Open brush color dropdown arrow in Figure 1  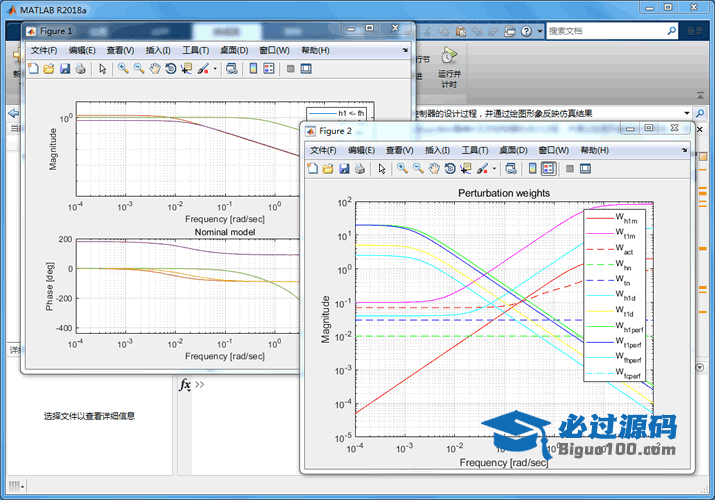[x=215, y=69]
